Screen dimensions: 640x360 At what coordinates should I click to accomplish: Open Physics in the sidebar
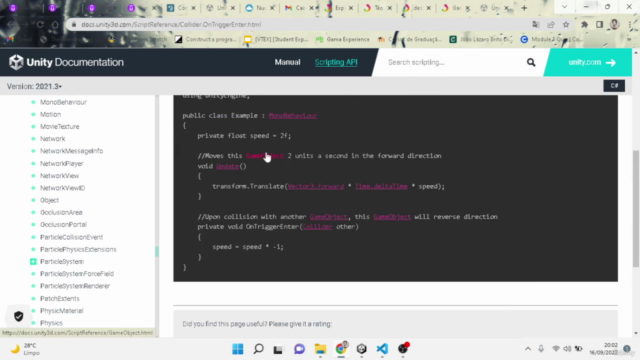(x=51, y=323)
